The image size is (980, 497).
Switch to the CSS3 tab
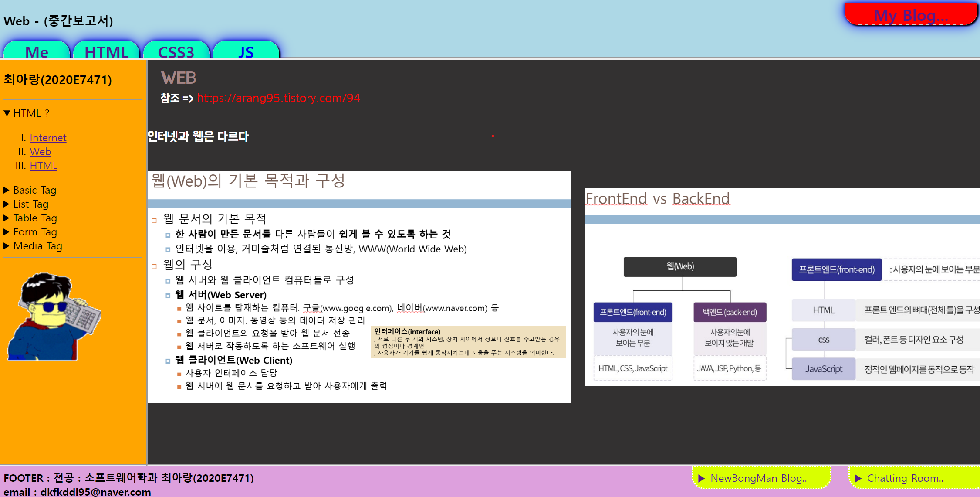click(x=176, y=51)
